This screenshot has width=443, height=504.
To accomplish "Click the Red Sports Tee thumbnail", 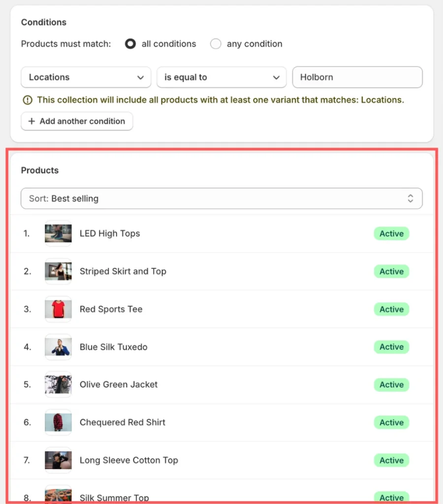I will coord(58,309).
